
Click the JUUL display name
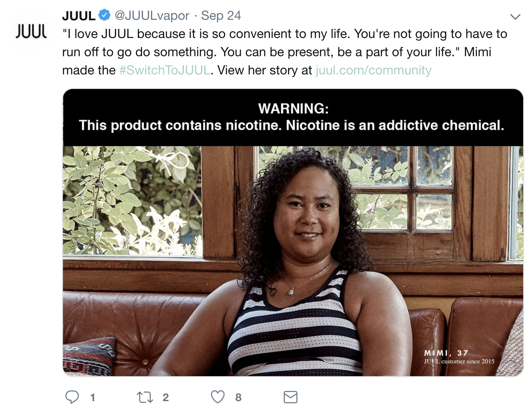point(79,16)
